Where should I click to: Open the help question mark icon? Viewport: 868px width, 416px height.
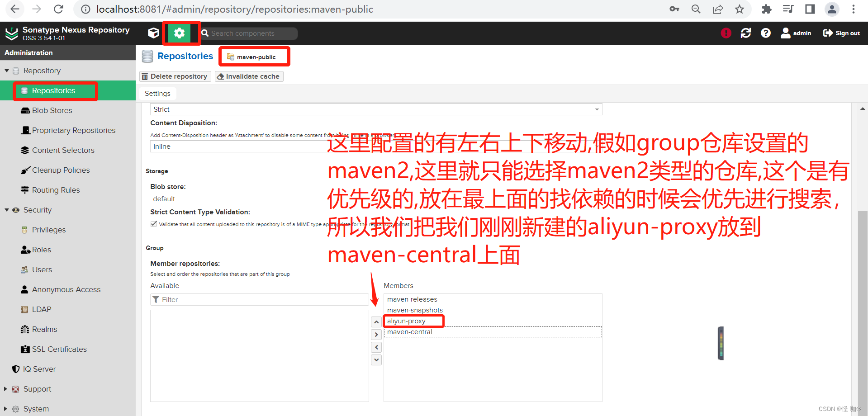click(x=766, y=33)
